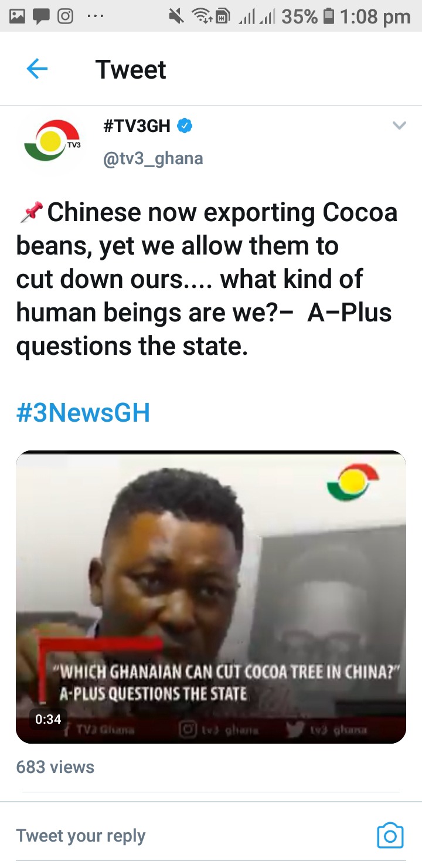
Task: Play the A-Plus video thumbnail
Action: 211,597
